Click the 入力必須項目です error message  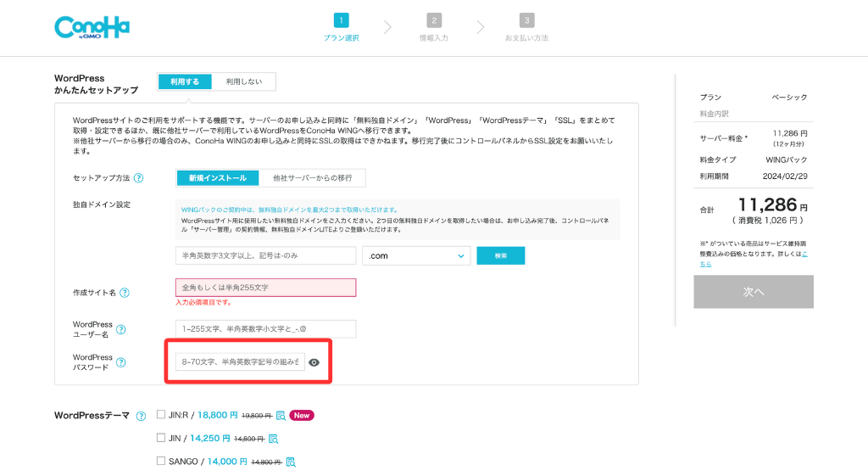pyautogui.click(x=203, y=303)
